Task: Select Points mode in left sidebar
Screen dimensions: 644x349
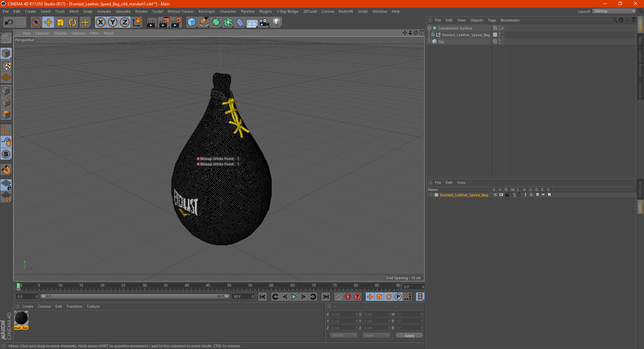Action: tap(6, 90)
